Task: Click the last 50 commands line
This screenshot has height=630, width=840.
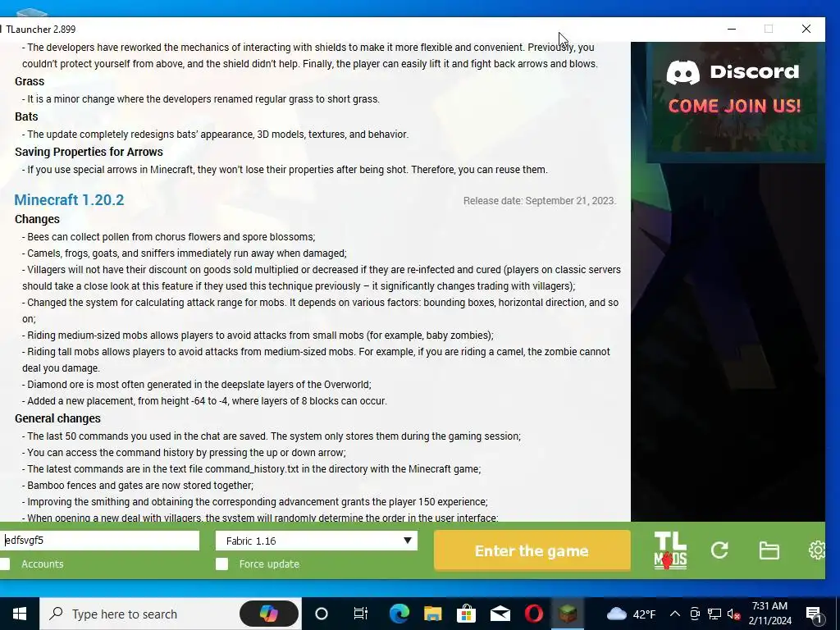Action: (272, 436)
